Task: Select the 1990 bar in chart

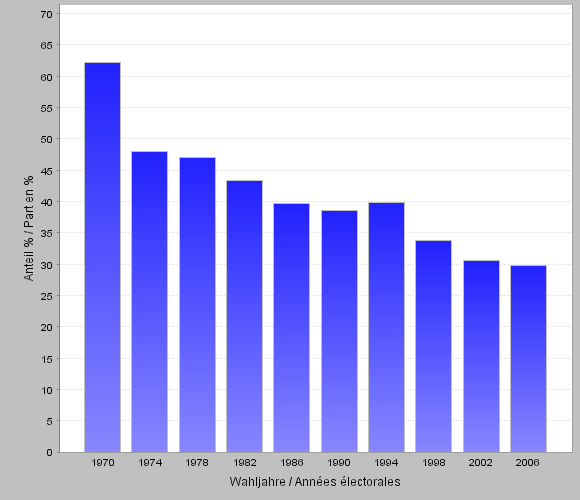Action: (340, 331)
